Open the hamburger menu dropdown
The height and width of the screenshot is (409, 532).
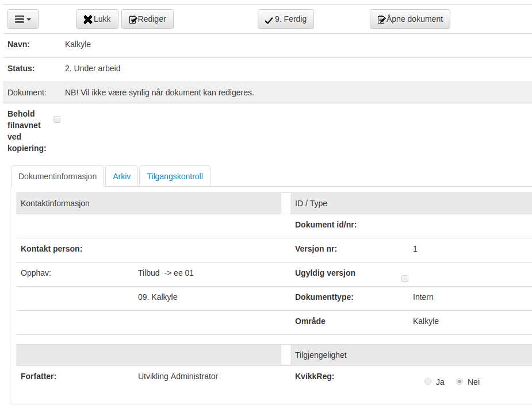point(22,19)
